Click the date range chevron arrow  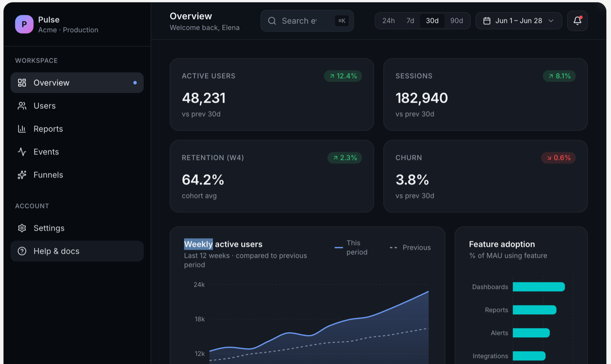(x=551, y=21)
